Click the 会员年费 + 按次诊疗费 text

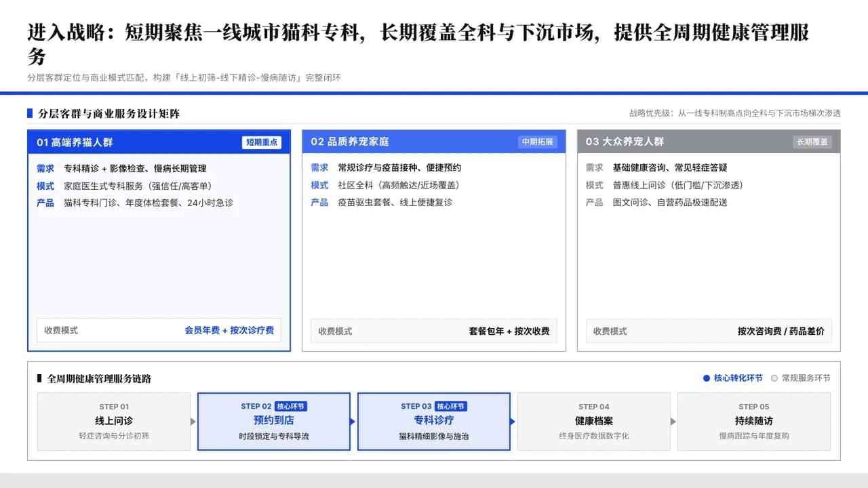229,331
